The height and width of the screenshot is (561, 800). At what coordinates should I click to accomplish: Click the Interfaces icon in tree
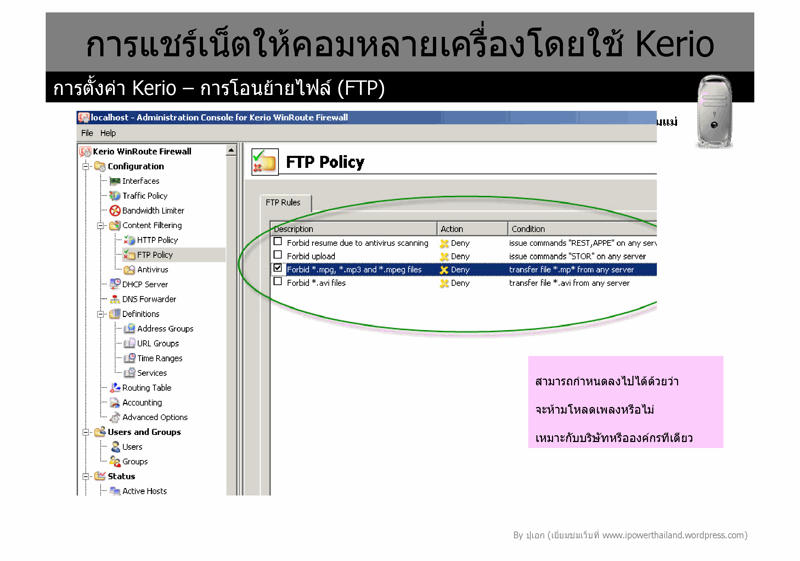click(x=115, y=181)
